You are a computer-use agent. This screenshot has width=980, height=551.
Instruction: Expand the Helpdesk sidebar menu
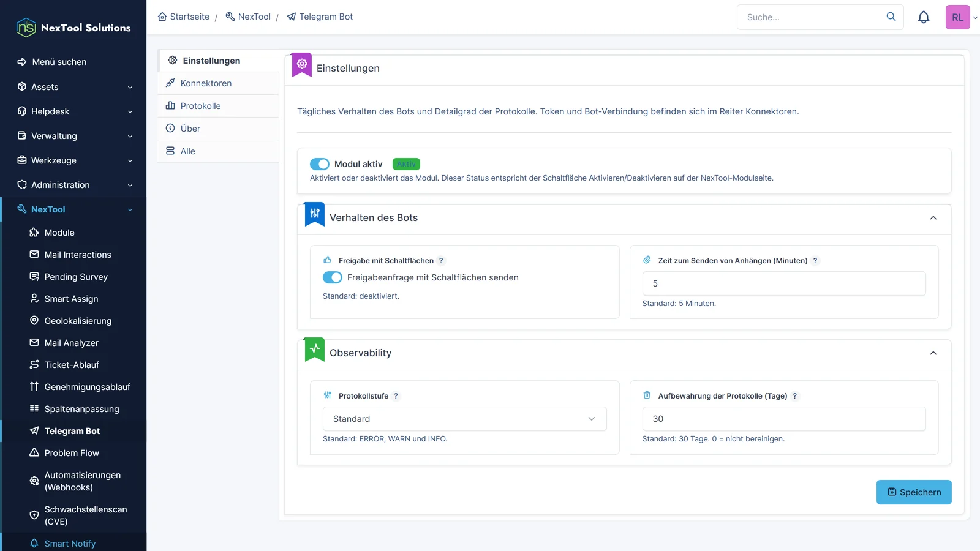73,111
